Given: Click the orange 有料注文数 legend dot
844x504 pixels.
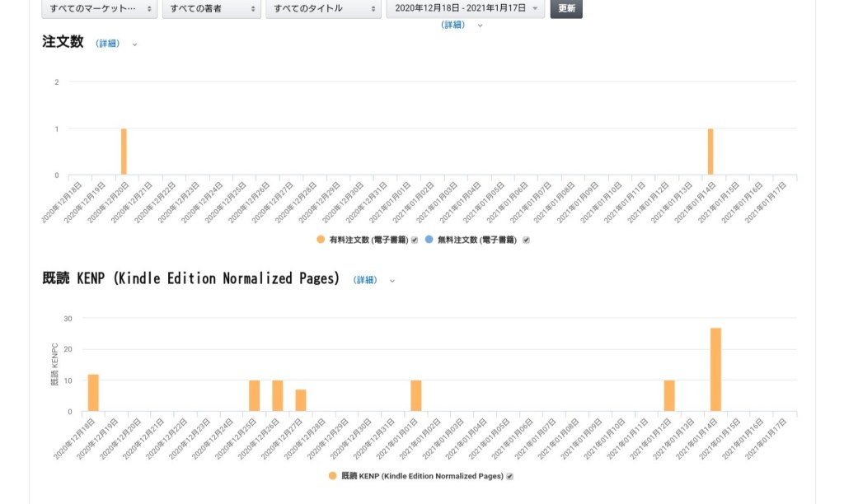Looking at the screenshot, I should click(321, 239).
